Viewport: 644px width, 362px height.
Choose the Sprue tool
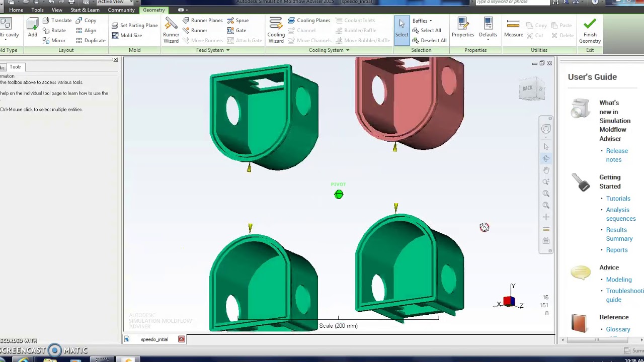(x=237, y=21)
